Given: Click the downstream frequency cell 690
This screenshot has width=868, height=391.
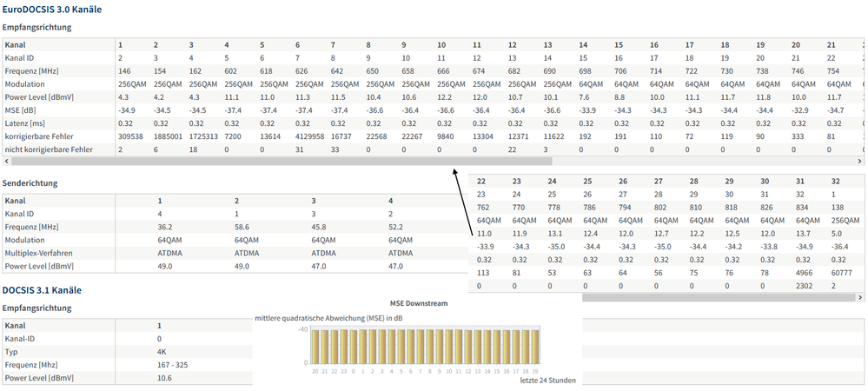Looking at the screenshot, I should (549, 71).
